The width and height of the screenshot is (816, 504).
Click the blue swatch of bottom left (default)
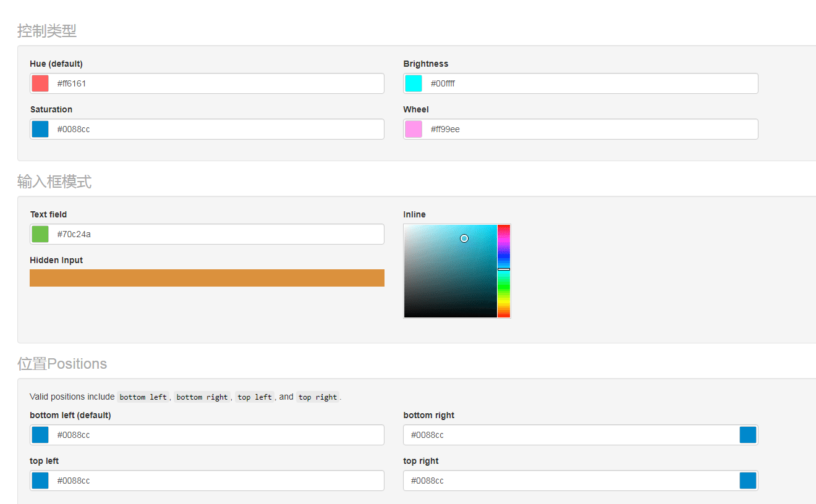40,435
